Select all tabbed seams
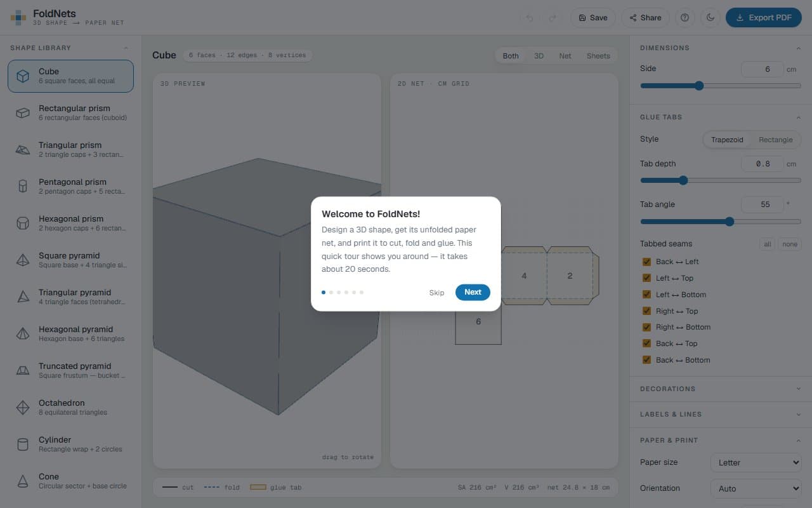 (767, 244)
